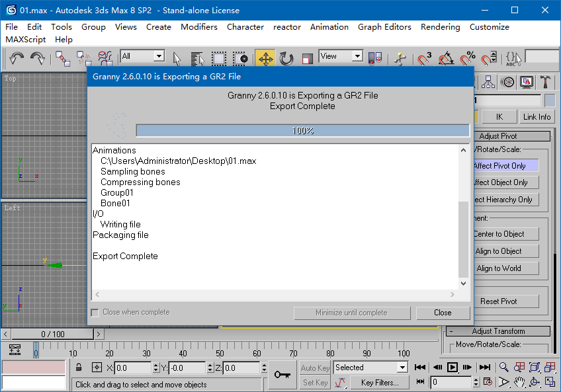Close the Granny export dialog
The width and height of the screenshot is (561, 392).
443,313
